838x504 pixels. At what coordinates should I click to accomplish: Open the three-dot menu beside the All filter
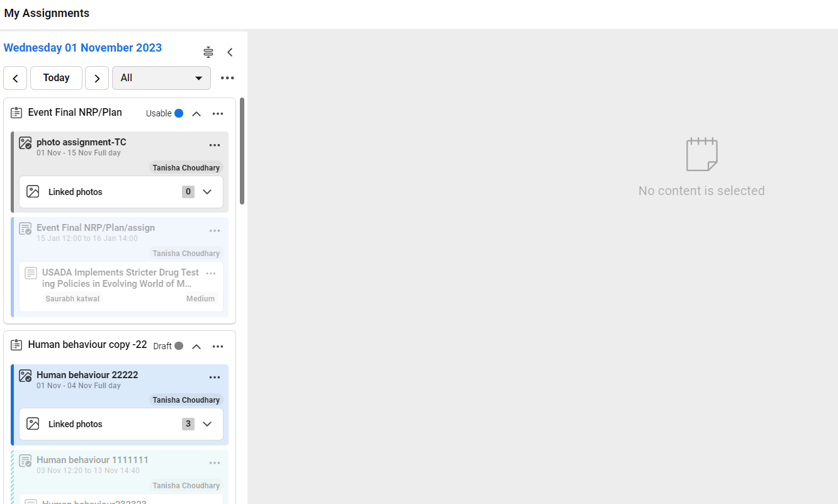pyautogui.click(x=227, y=78)
